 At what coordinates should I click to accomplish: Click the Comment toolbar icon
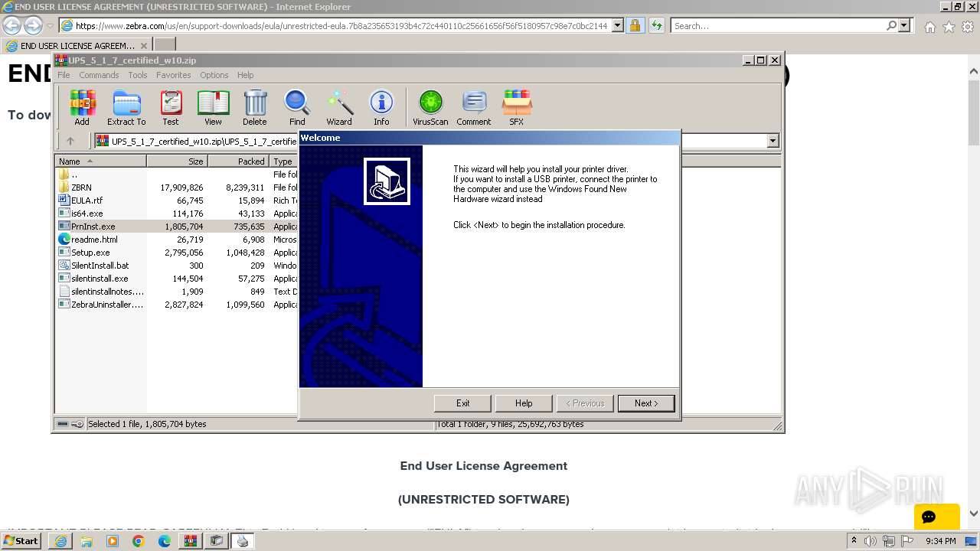click(x=474, y=107)
